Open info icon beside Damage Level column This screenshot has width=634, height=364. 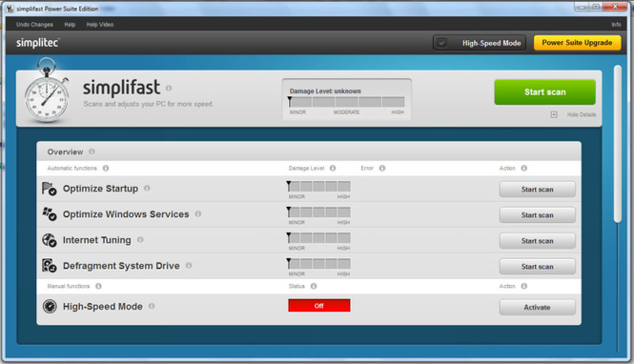tap(333, 168)
